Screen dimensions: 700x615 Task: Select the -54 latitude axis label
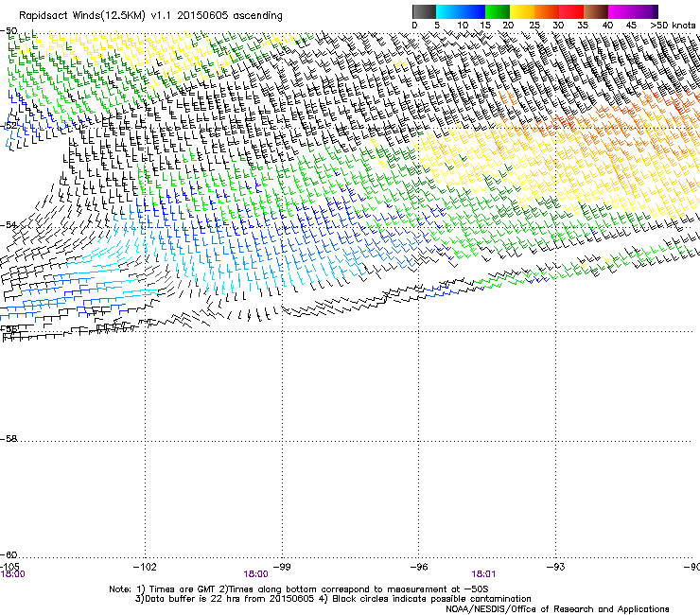pos(9,224)
